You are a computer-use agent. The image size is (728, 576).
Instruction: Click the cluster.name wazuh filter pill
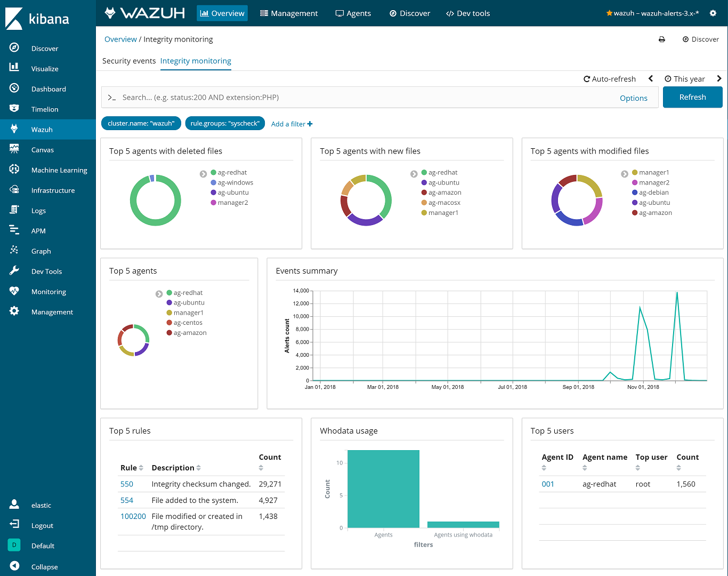(141, 123)
